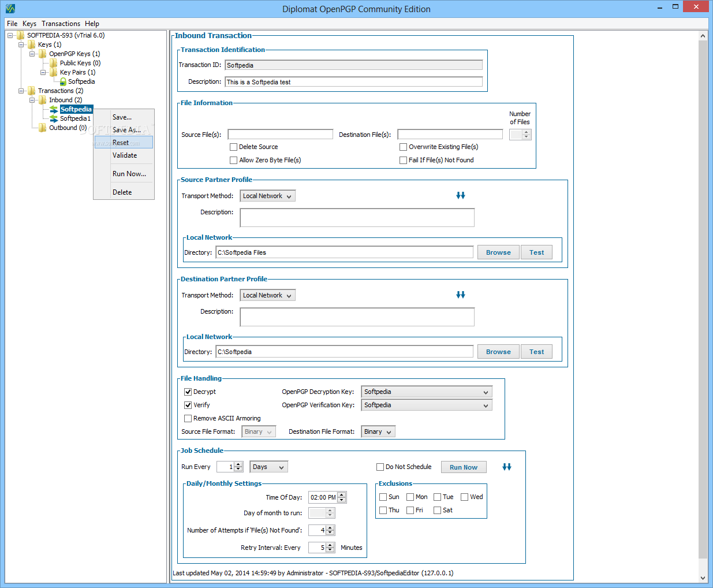Viewport: 713px width, 588px height.
Task: Check the Mon exclusion checkbox
Action: click(410, 497)
